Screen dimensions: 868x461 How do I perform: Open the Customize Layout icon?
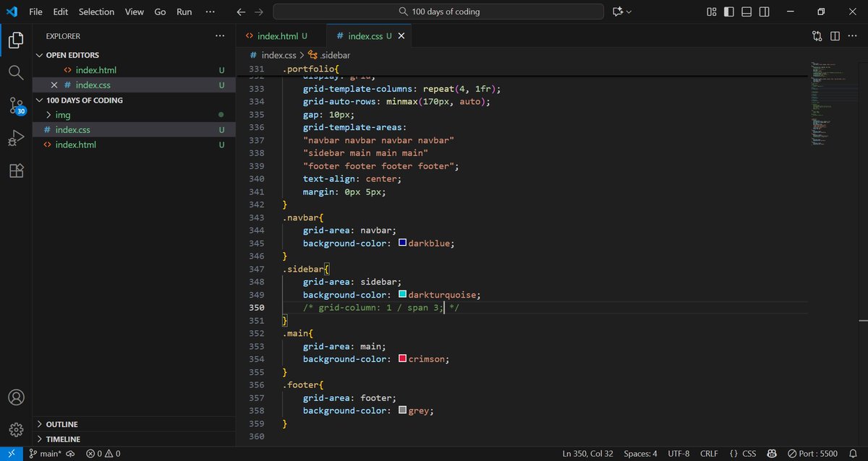(x=712, y=12)
